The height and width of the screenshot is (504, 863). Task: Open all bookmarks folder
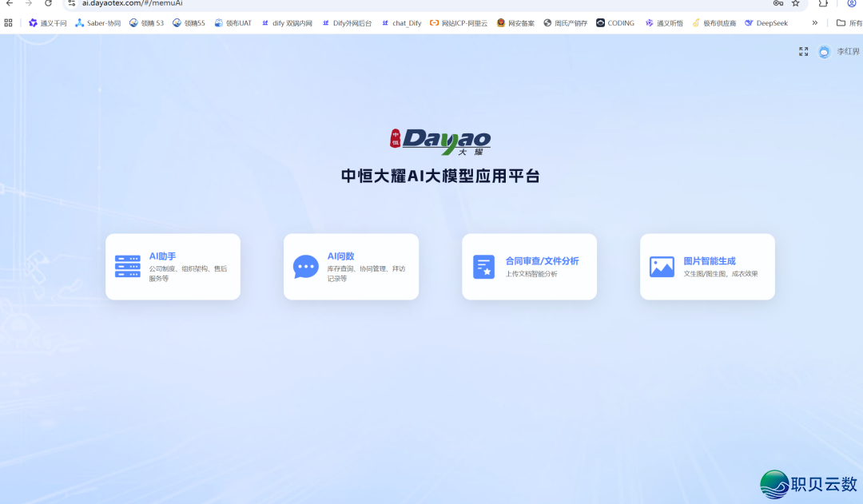click(x=849, y=23)
